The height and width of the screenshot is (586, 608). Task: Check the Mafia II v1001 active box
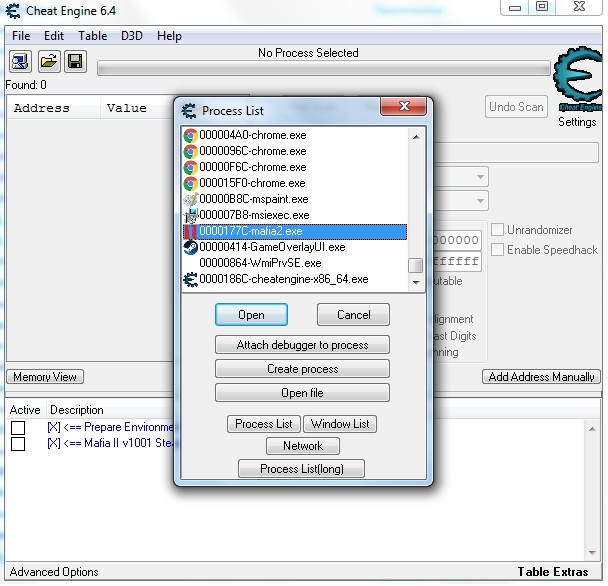tap(18, 444)
